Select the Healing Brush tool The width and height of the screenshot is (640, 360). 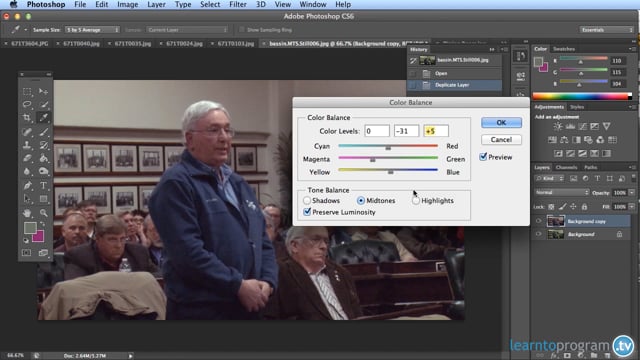click(x=27, y=132)
